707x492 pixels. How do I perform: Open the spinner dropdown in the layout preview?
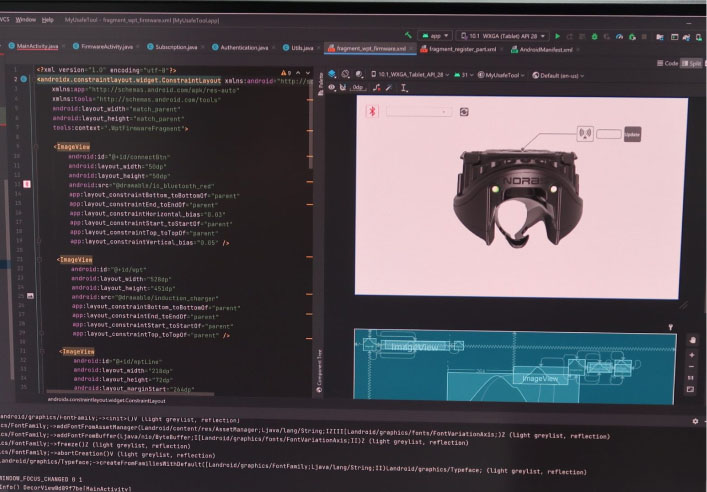click(418, 112)
